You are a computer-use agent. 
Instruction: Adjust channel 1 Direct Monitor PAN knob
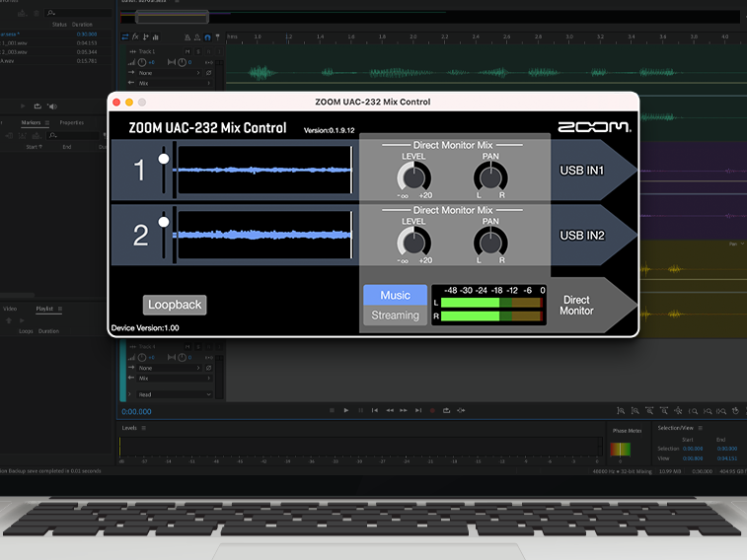click(x=490, y=177)
